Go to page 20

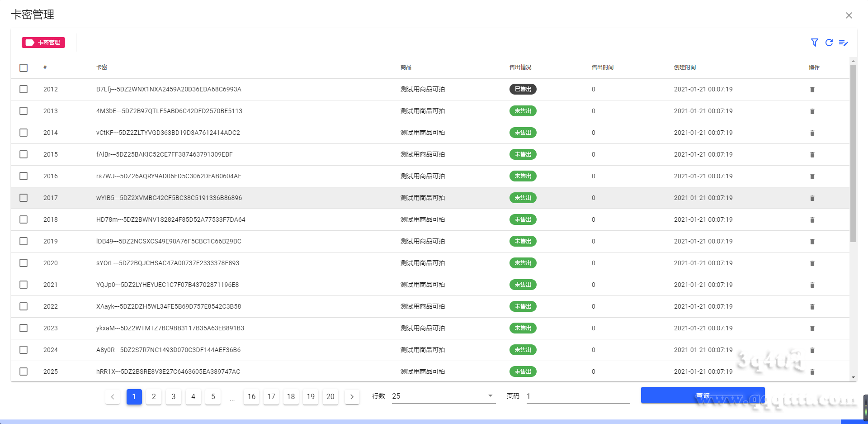(330, 397)
